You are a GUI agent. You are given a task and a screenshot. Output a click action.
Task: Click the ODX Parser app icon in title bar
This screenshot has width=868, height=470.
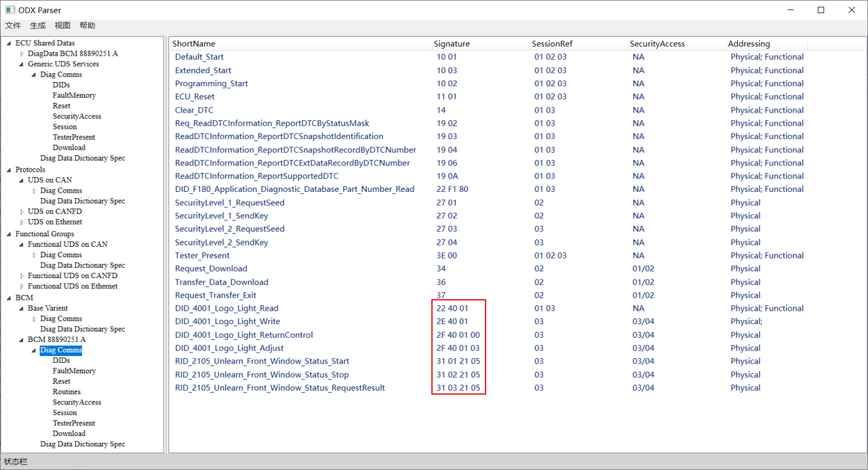(x=10, y=10)
